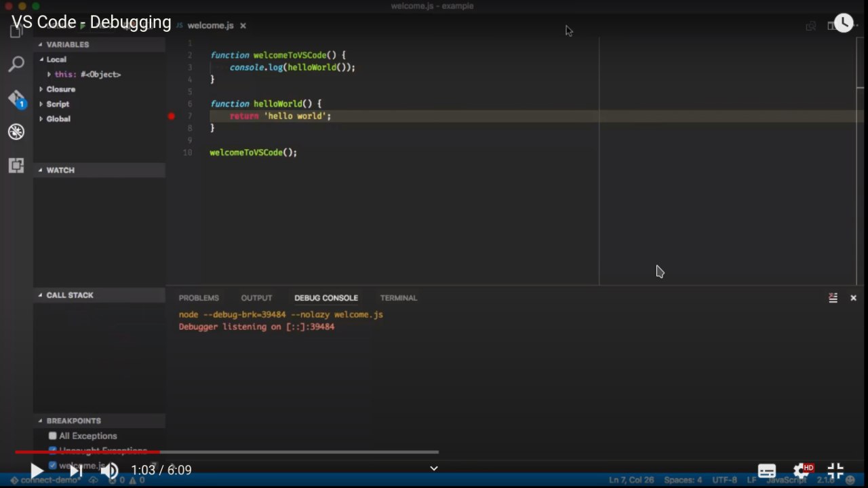
Task: Skip to the next video
Action: [75, 470]
